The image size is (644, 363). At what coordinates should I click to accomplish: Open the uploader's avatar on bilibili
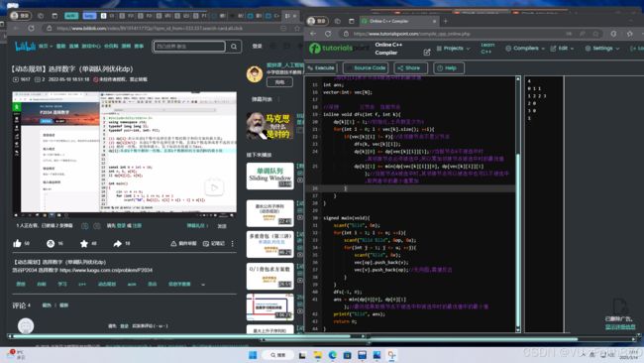point(255,74)
